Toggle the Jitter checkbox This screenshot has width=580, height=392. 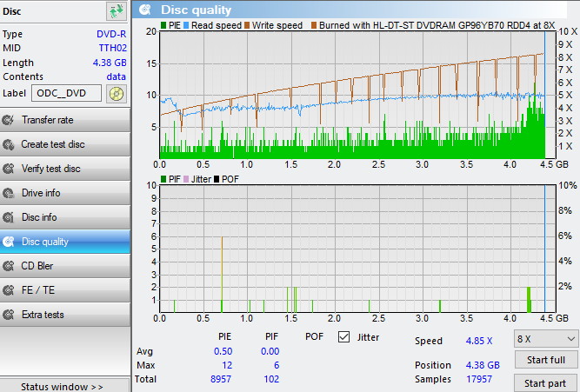[343, 336]
